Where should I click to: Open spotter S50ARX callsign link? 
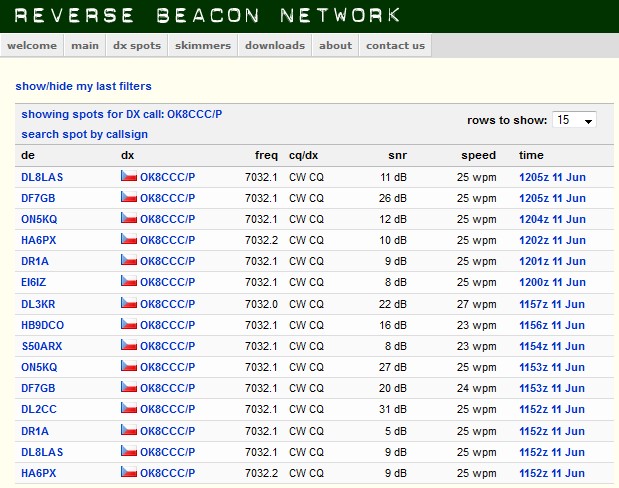click(x=41, y=346)
